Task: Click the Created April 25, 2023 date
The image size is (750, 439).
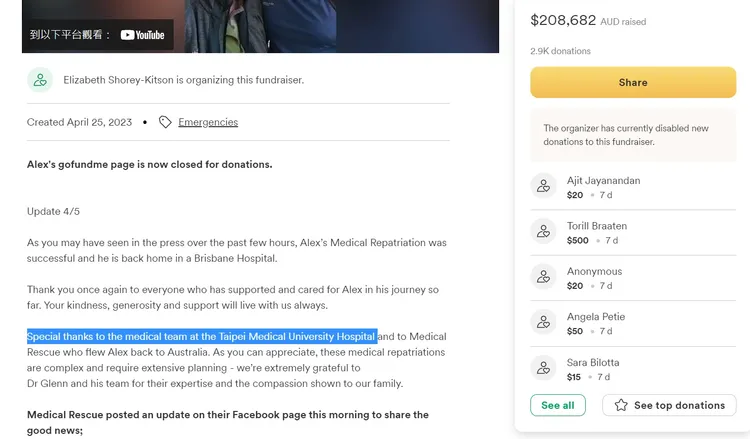Action: point(79,122)
